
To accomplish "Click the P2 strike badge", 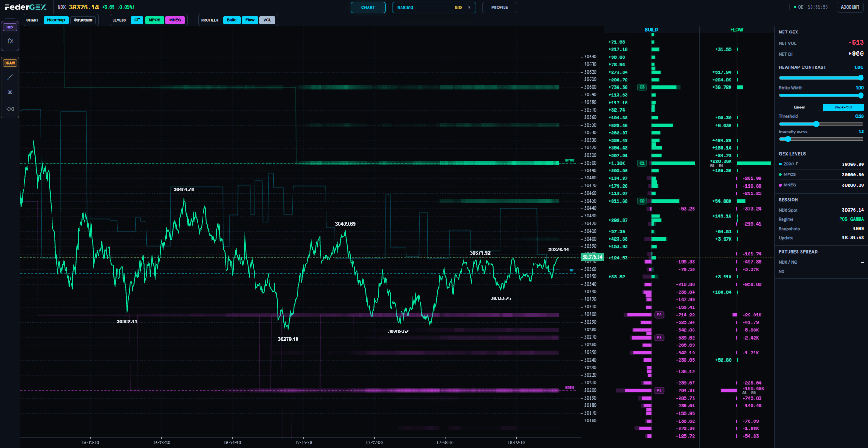I will click(659, 315).
